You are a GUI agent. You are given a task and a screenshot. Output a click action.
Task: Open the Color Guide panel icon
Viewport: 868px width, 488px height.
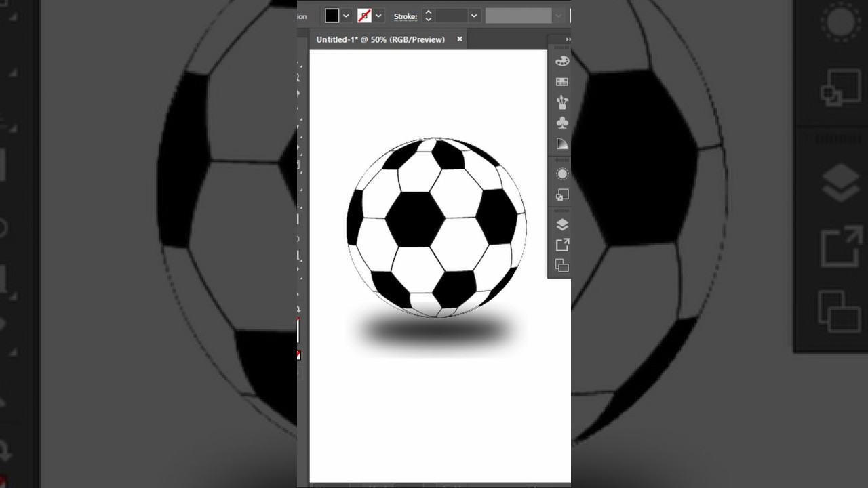click(562, 144)
